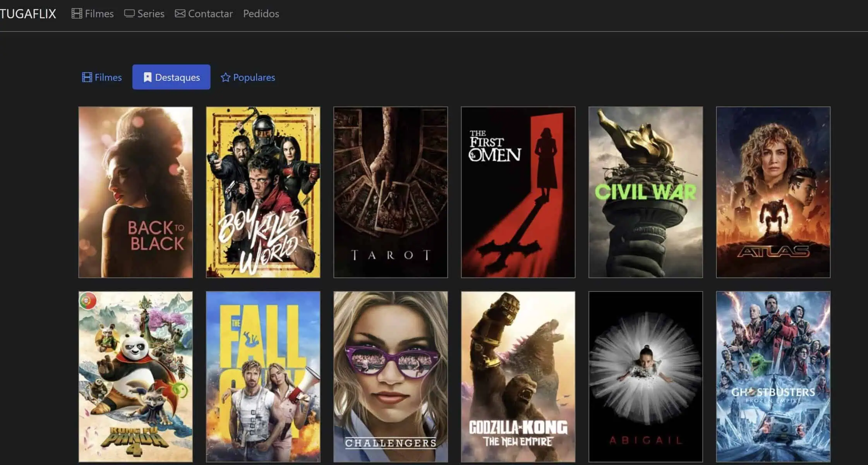Screen dimensions: 868x465
Task: Open the Atlas movie poster
Action: pos(773,192)
